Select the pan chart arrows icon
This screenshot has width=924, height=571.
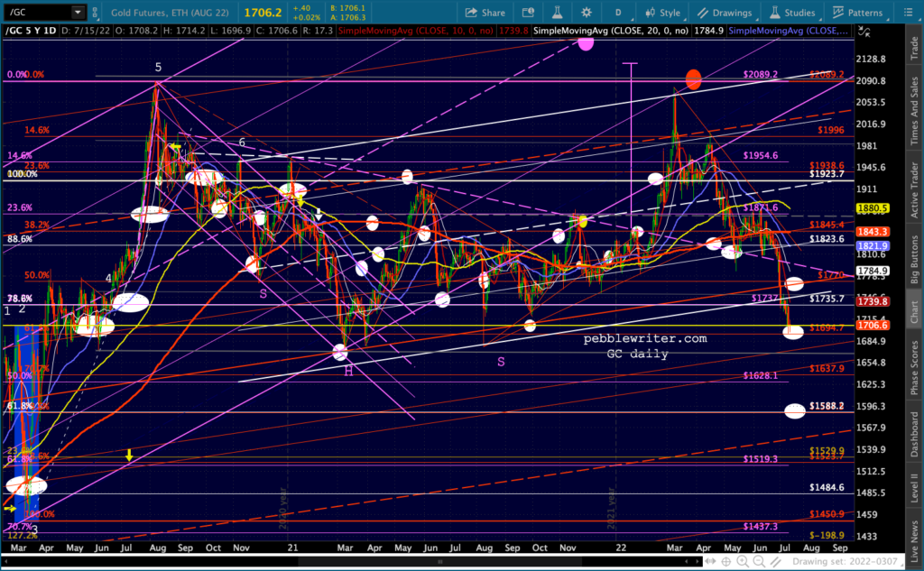pos(711,562)
